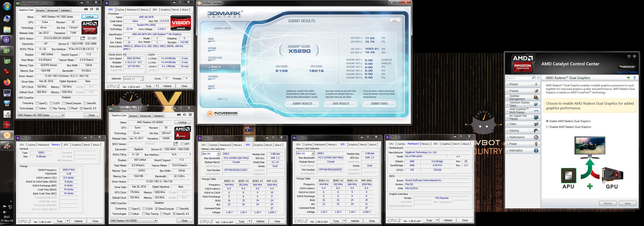Click HELP button in 3DMark Vantage
The height and width of the screenshot is (226, 644).
[x=395, y=21]
